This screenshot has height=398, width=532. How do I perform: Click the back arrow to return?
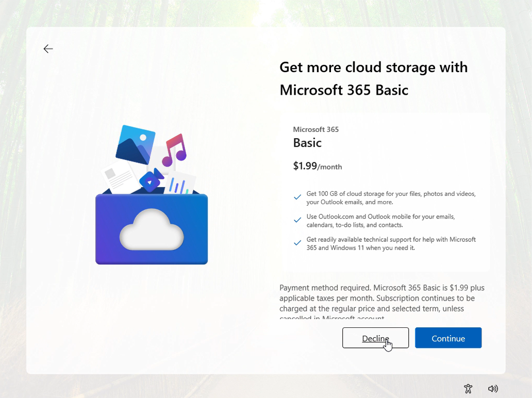48,48
